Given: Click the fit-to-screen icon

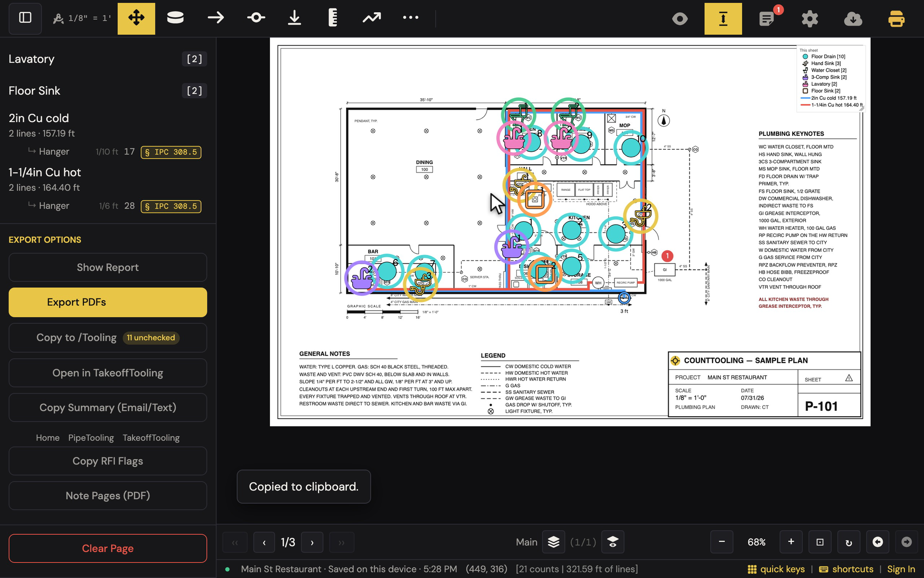Looking at the screenshot, I should tap(820, 542).
